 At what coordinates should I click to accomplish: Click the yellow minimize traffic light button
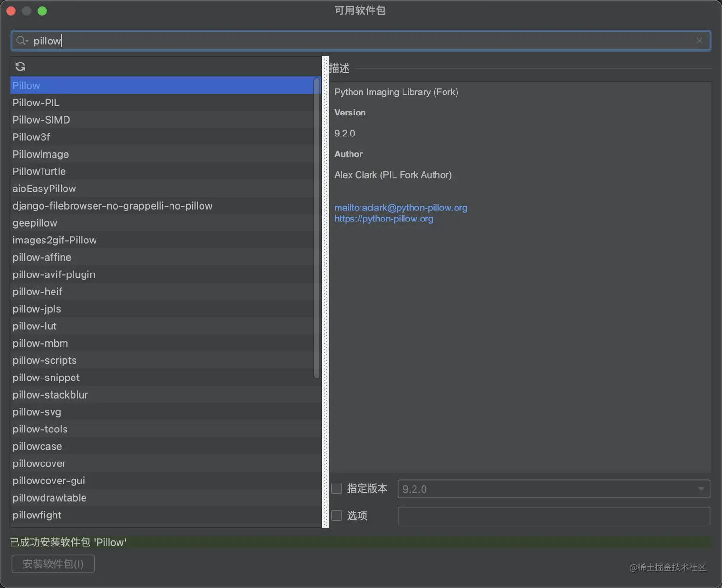tap(26, 10)
